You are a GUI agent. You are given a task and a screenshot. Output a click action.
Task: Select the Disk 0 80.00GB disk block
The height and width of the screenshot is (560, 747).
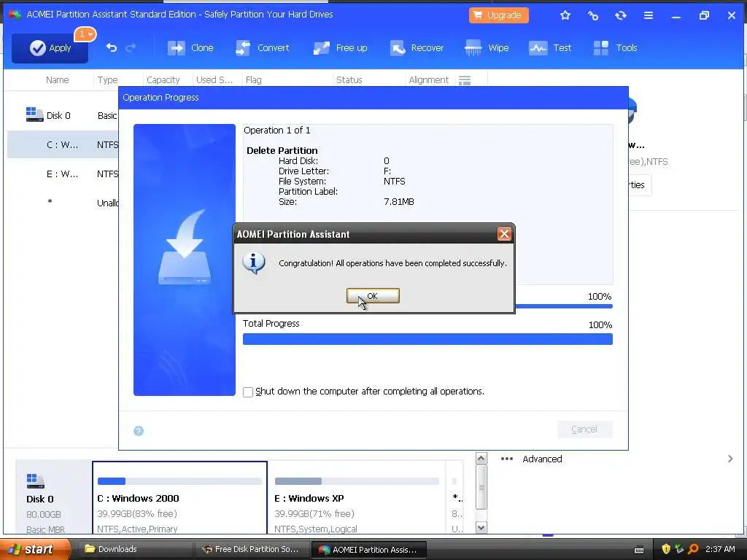pos(53,498)
